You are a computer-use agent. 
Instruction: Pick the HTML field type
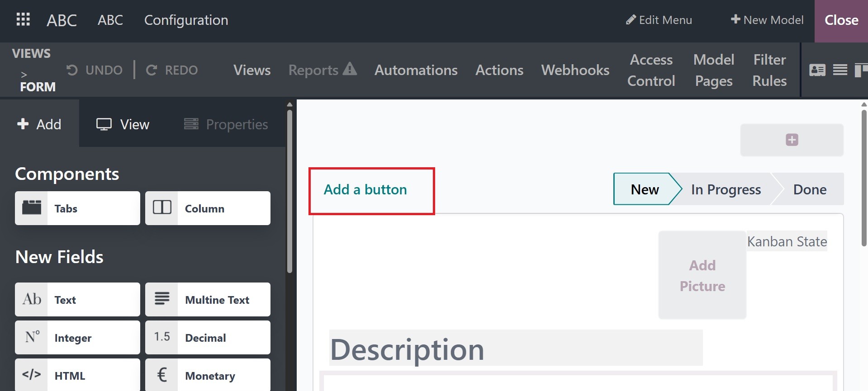(77, 376)
